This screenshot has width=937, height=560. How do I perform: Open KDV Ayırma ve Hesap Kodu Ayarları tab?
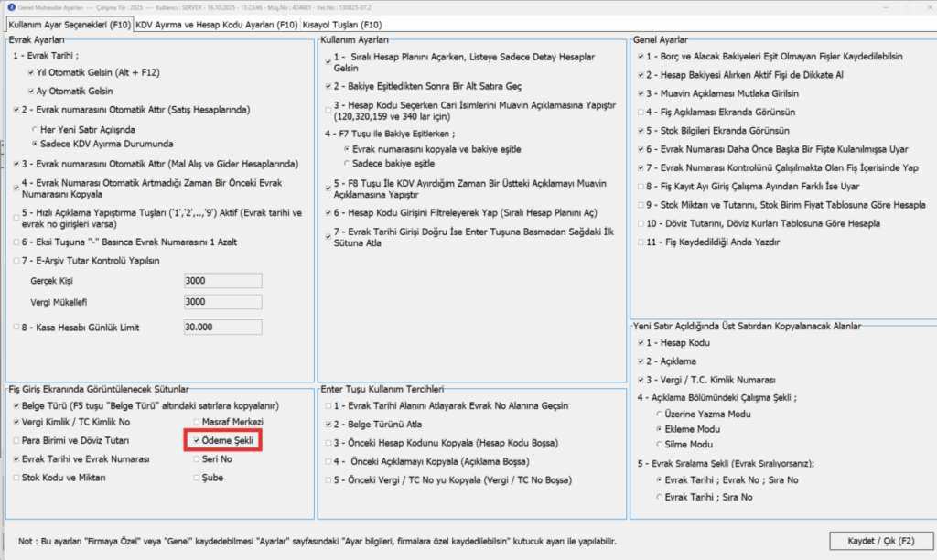coord(216,25)
